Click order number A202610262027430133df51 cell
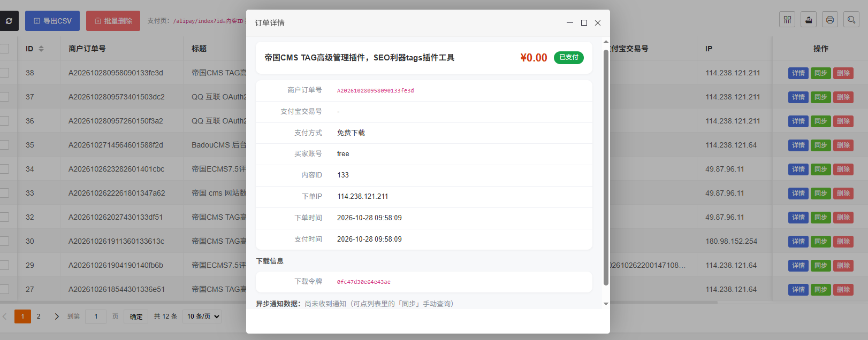The image size is (868, 340). [x=115, y=217]
